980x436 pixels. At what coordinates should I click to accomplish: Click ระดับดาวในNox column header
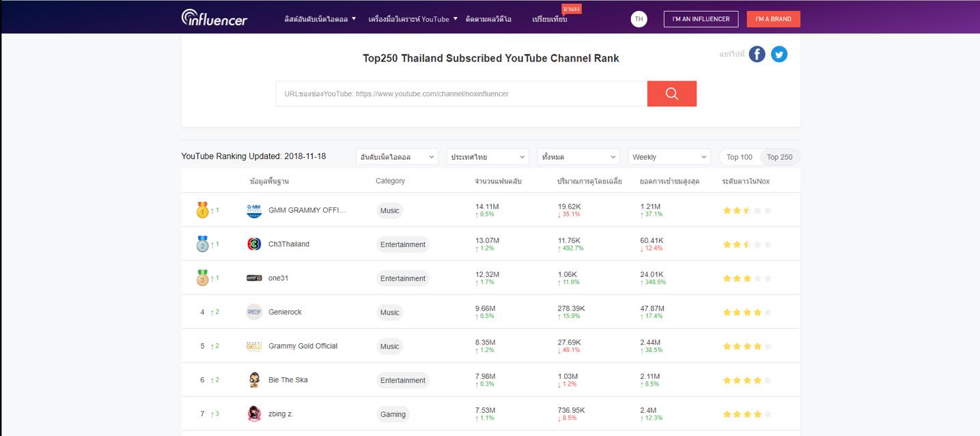pos(746,181)
